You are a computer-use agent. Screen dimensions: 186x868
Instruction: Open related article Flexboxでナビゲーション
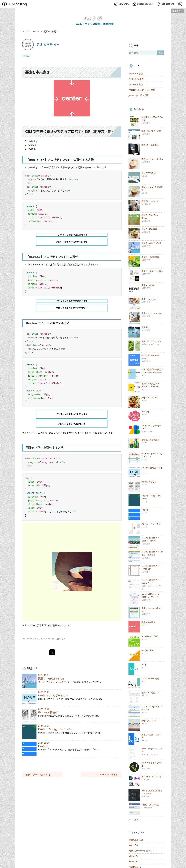pyautogui.click(x=53, y=695)
